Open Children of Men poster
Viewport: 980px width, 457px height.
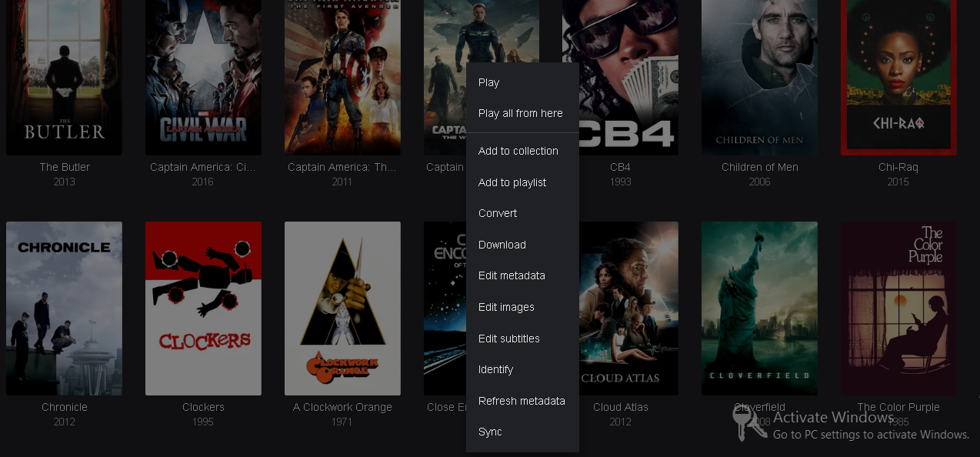(759, 77)
